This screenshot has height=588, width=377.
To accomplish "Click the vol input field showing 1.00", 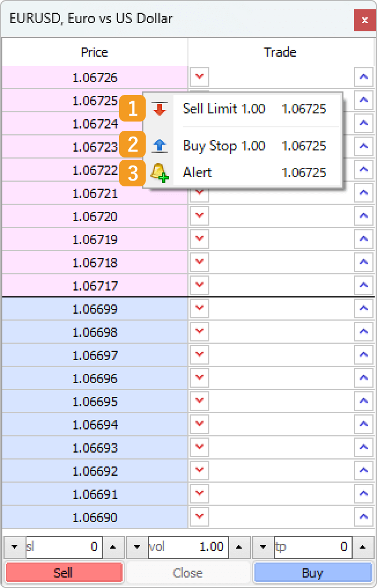I will pos(188,547).
